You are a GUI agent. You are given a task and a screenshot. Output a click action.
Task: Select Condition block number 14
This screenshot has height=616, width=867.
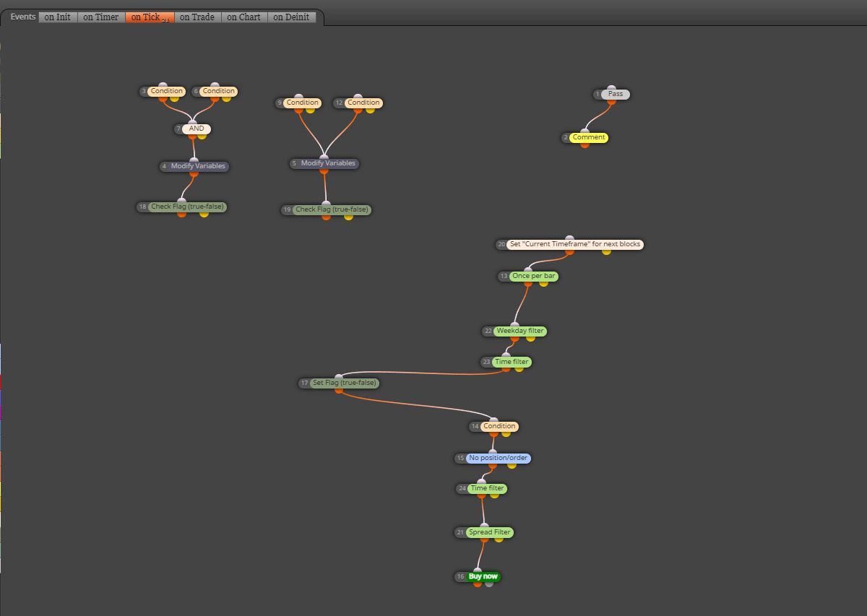tap(499, 426)
